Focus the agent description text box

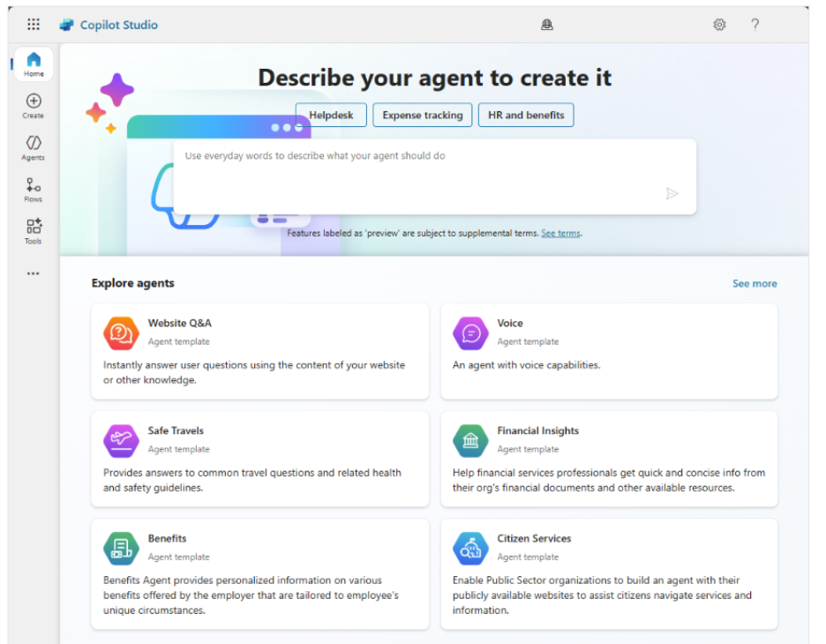(x=434, y=176)
